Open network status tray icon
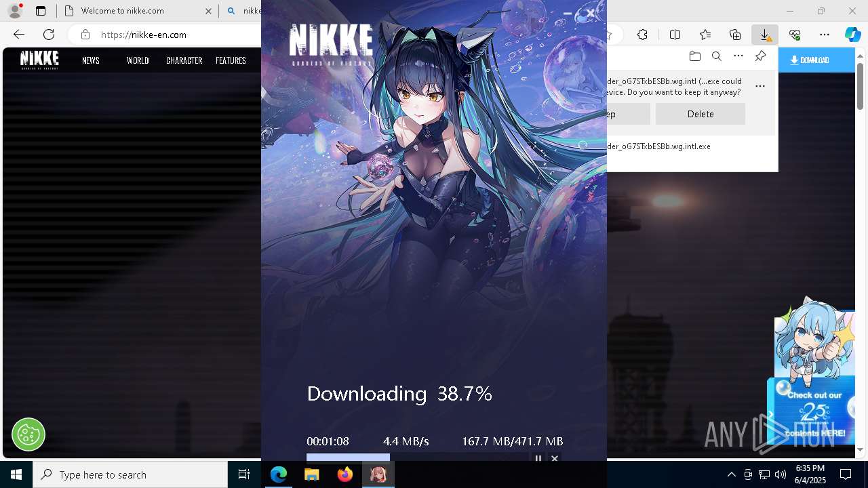Image resolution: width=868 pixels, height=488 pixels. (x=764, y=474)
